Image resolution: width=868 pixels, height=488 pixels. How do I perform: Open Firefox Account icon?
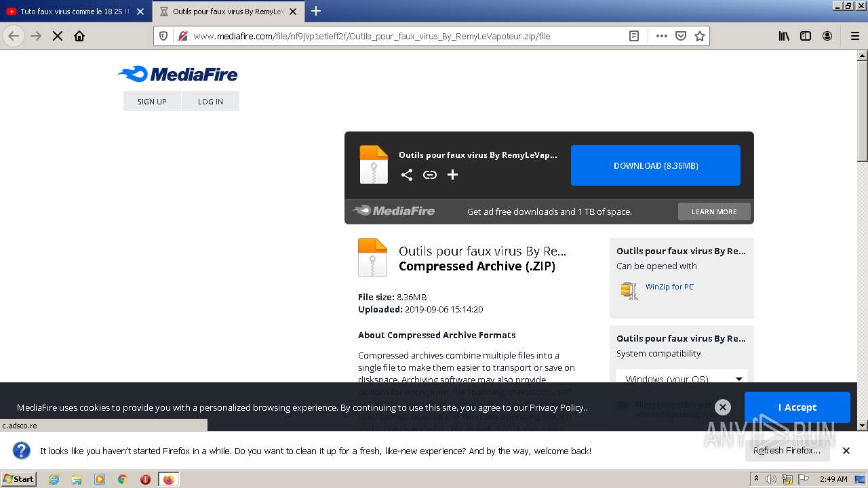pos(827,36)
